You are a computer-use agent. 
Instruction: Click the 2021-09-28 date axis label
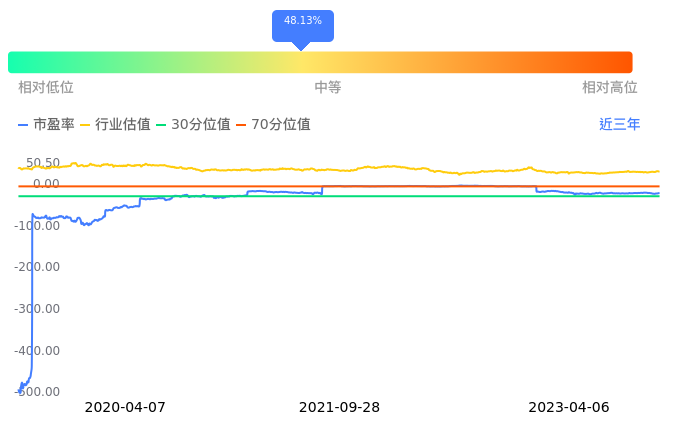(x=339, y=408)
